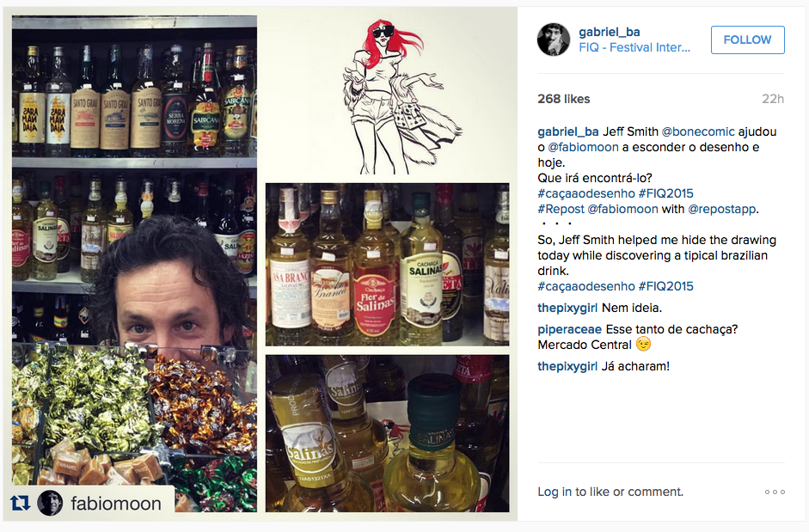Click the winking emoji in piperaceae's comment
This screenshot has width=809, height=532.
coord(643,344)
